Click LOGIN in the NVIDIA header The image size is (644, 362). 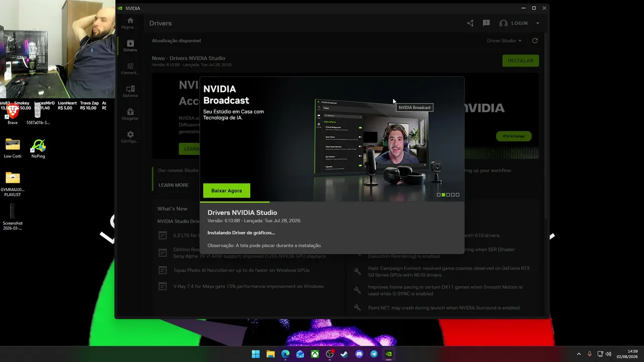519,23
